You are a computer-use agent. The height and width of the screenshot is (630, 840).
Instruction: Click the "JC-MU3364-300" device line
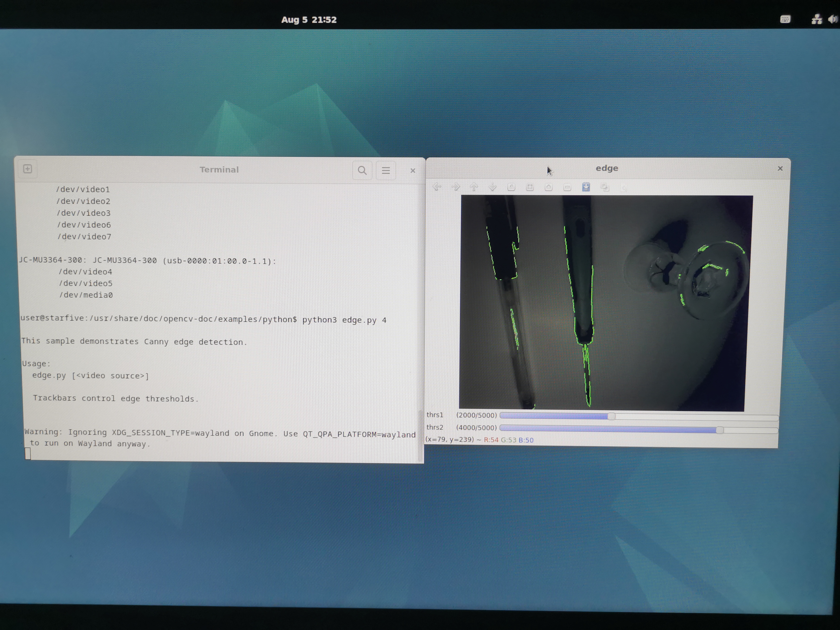147,260
